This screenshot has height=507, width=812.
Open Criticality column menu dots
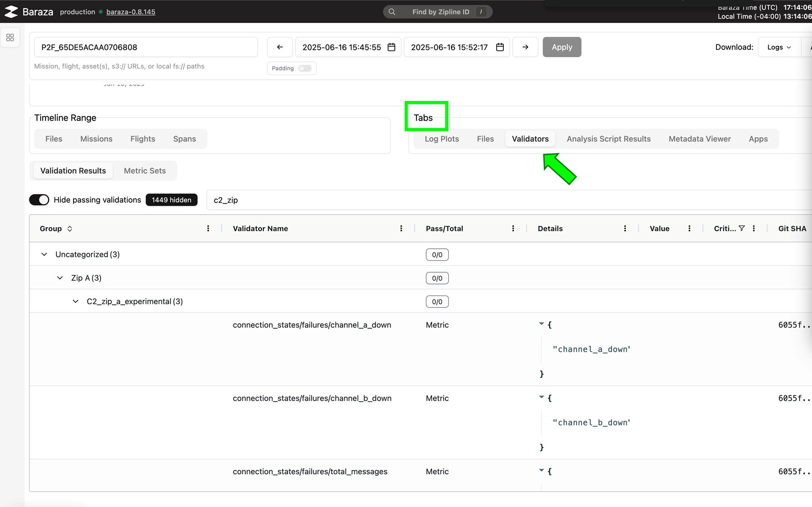(754, 228)
